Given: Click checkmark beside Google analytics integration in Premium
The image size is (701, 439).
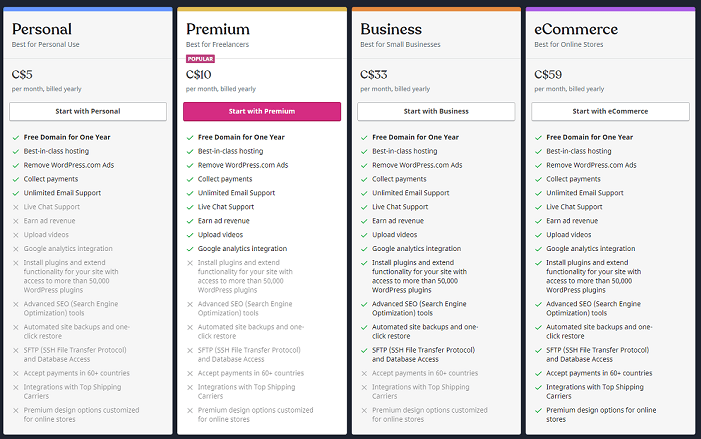Looking at the screenshot, I should pos(190,249).
